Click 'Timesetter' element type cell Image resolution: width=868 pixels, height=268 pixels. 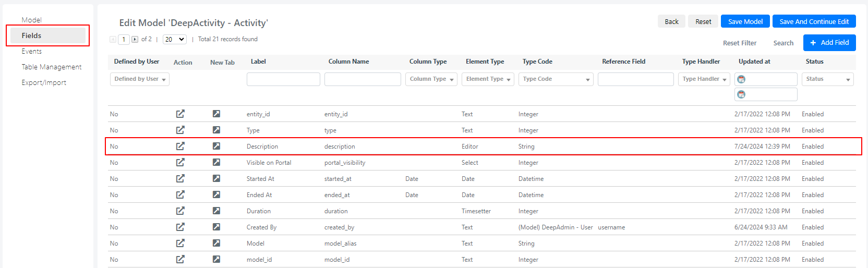[x=476, y=211]
